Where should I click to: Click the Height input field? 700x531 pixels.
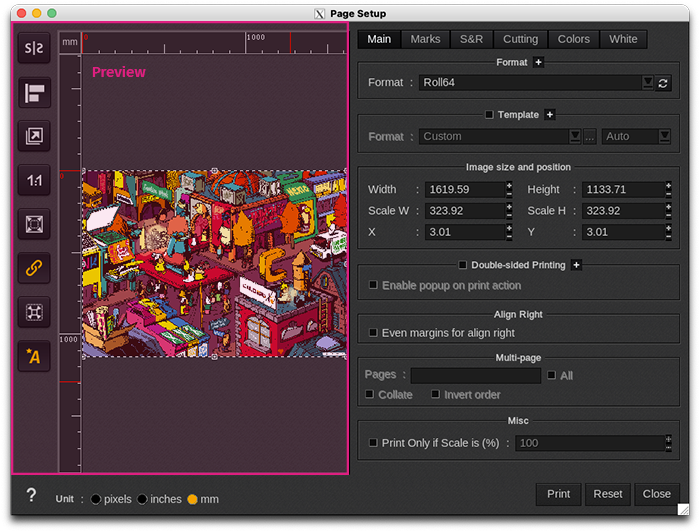624,189
